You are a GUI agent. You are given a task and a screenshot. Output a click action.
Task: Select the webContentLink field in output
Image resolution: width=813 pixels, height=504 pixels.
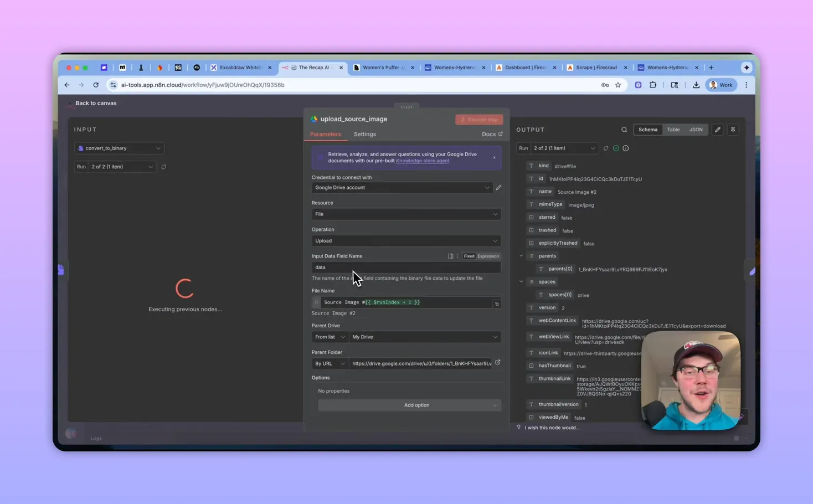point(557,321)
